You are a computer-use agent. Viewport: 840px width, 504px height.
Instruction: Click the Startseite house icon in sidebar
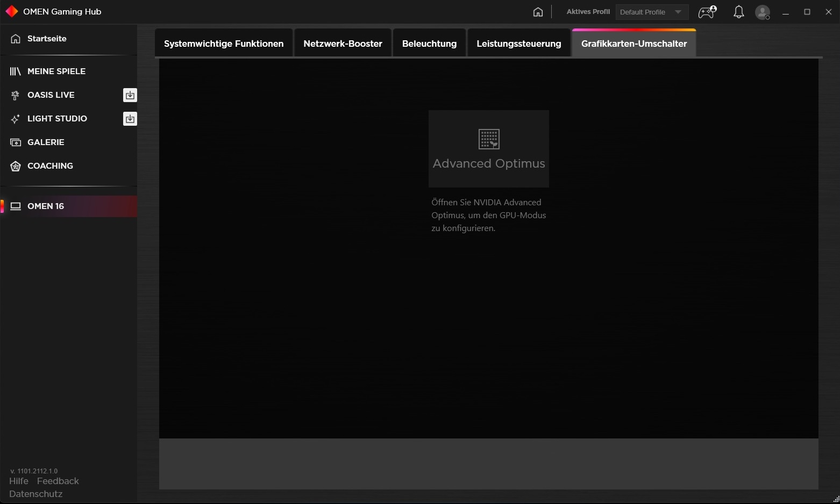[16, 39]
